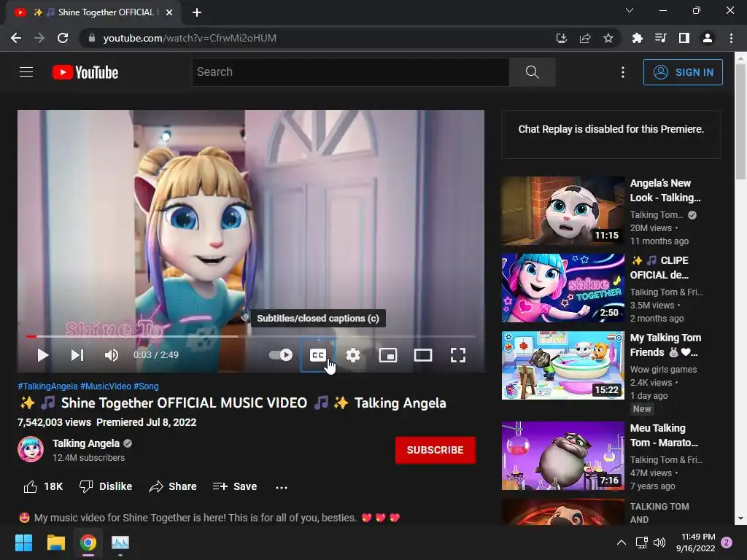747x560 pixels.
Task: Go to the YouTube home logo
Action: [x=85, y=72]
